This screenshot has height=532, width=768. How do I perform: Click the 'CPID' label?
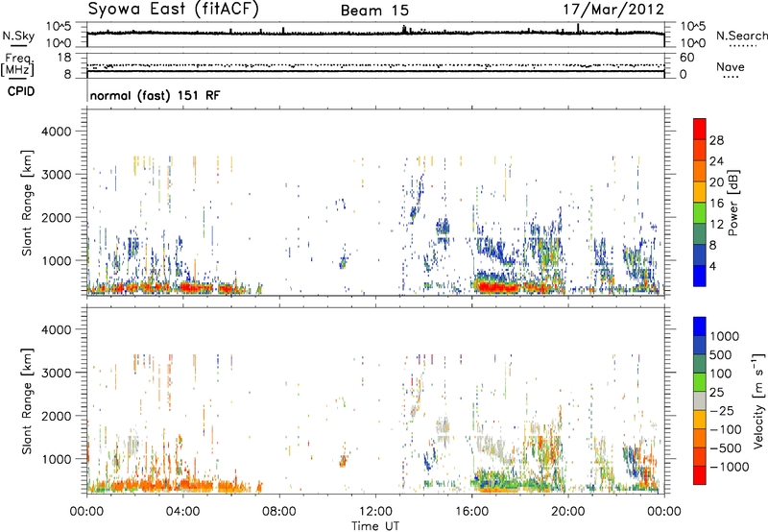pos(21,91)
